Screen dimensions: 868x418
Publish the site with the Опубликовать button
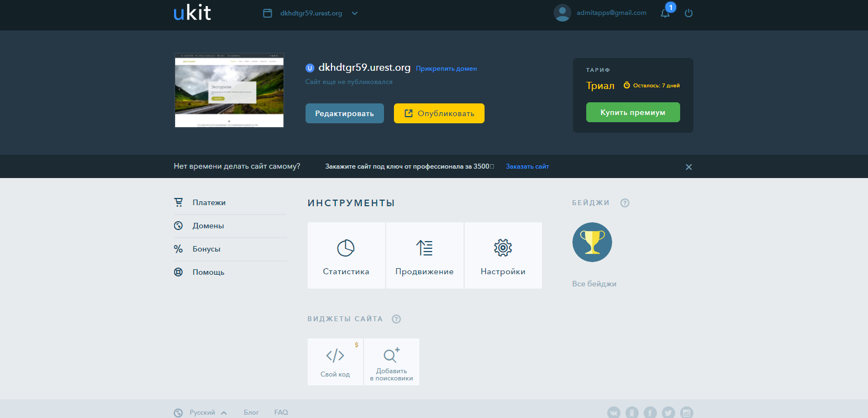pyautogui.click(x=439, y=113)
